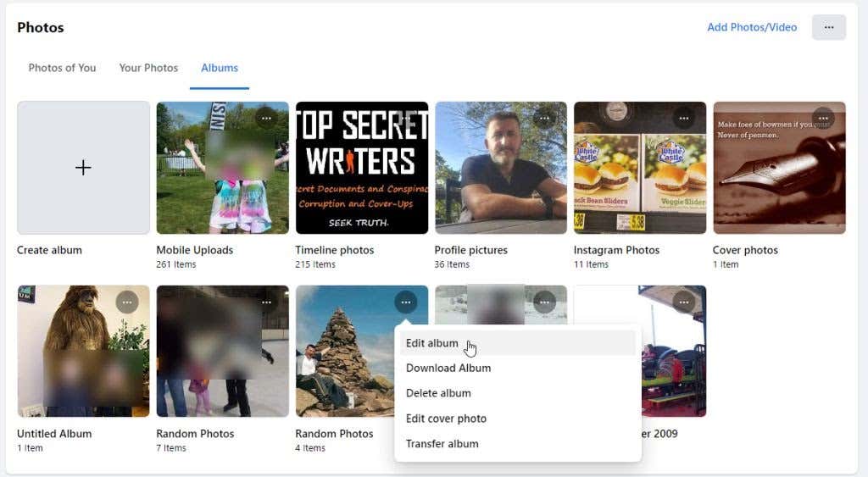The image size is (868, 477).
Task: Open options menu on Instagram Photos album
Action: point(684,119)
